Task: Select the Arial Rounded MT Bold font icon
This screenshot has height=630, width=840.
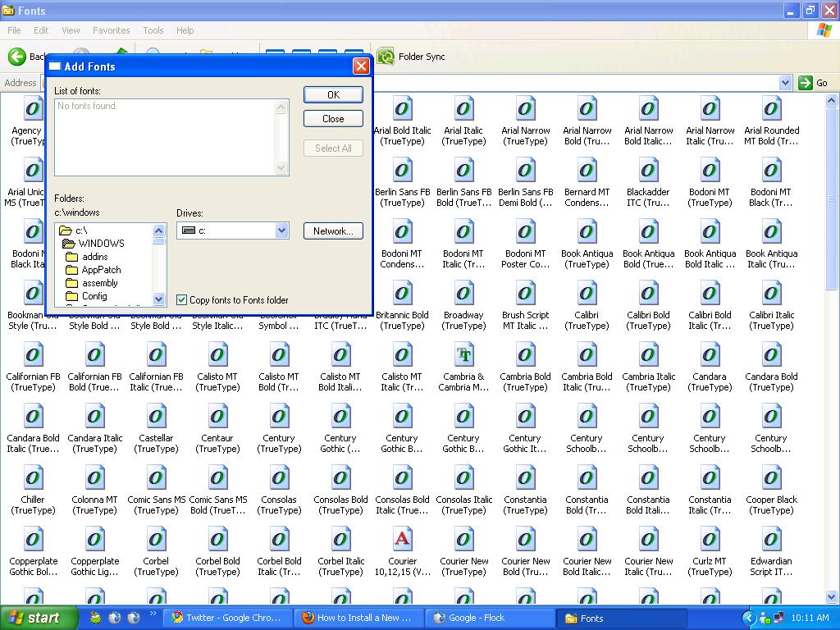Action: pyautogui.click(x=771, y=109)
